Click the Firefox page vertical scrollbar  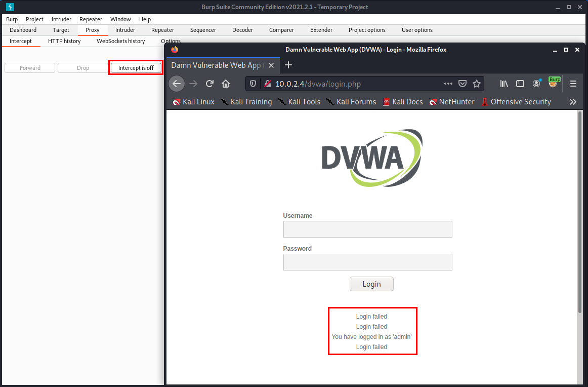pos(580,212)
